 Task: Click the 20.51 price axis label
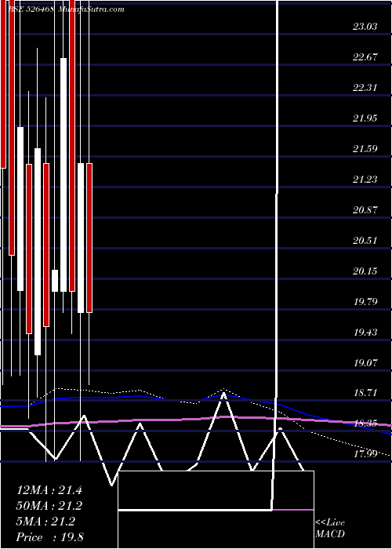coord(365,241)
